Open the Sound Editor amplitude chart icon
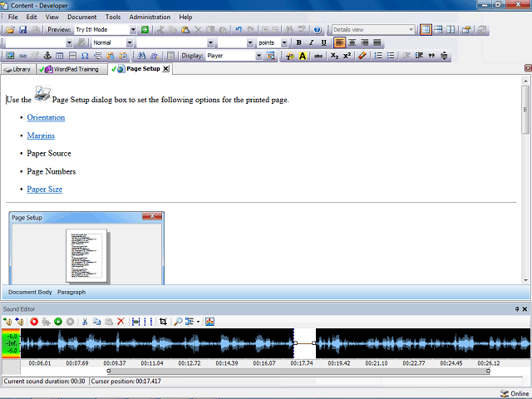The height and width of the screenshot is (399, 532). [x=209, y=322]
